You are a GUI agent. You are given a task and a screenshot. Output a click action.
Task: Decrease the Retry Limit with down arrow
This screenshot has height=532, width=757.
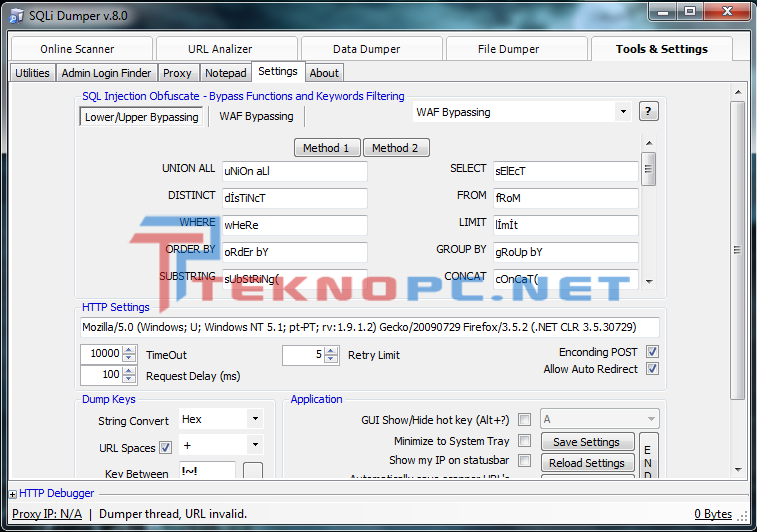tap(331, 358)
